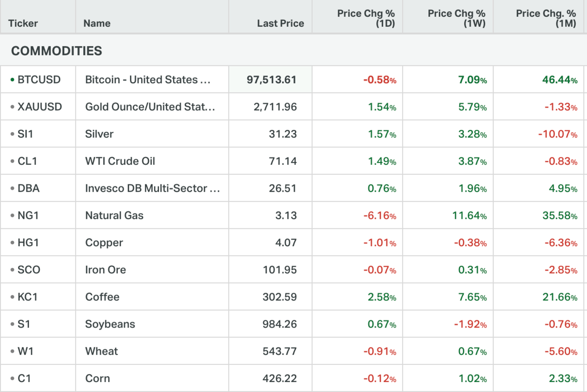Collapse the COMMODITIES group row

coord(57,51)
